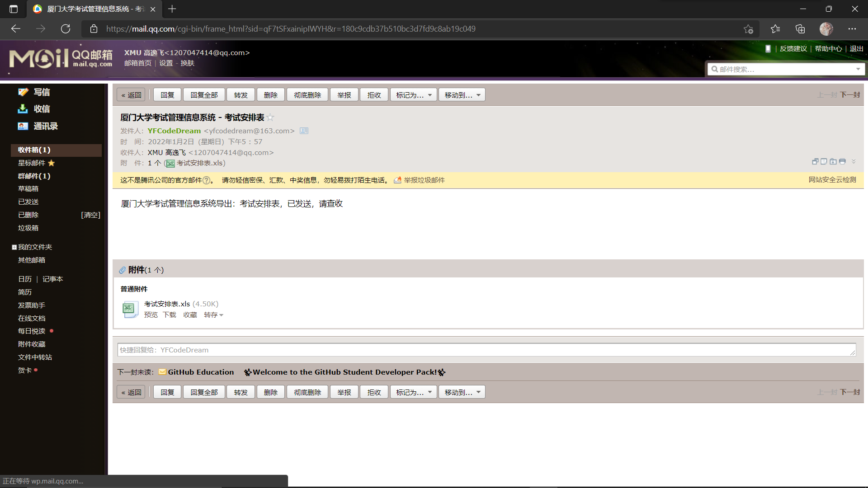The height and width of the screenshot is (488, 868).
Task: Click the sender contact card icon
Action: click(304, 131)
